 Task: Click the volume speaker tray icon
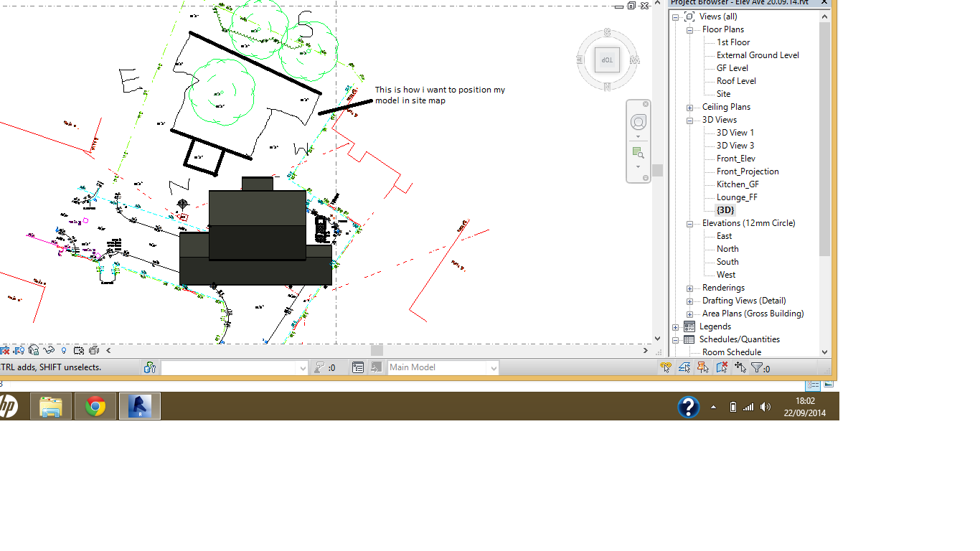[765, 407]
